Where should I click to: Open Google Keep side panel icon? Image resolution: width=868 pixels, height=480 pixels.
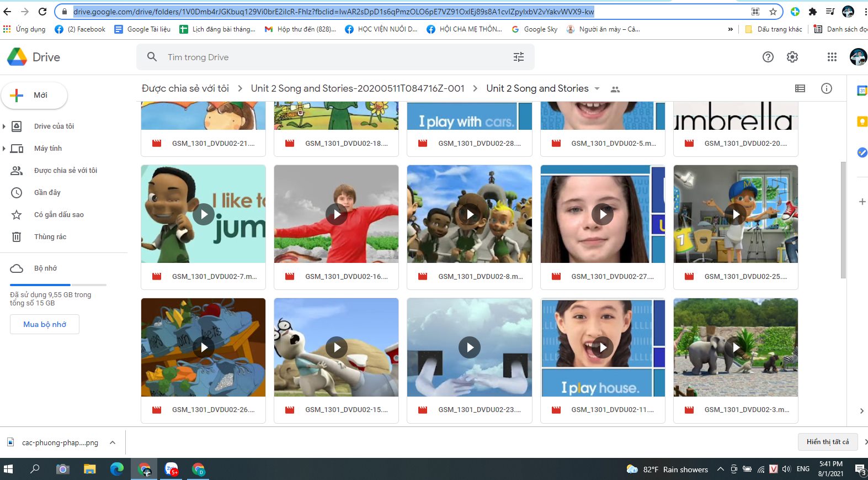(861, 122)
